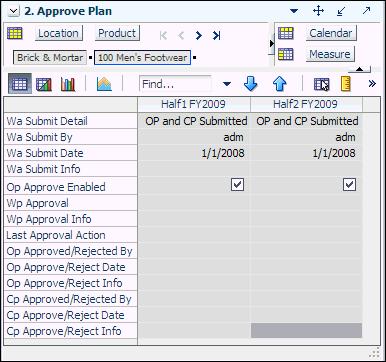The width and height of the screenshot is (386, 362).
Task: Toggle Op Approve Enabled for Half1 FY2009
Action: coord(237,184)
